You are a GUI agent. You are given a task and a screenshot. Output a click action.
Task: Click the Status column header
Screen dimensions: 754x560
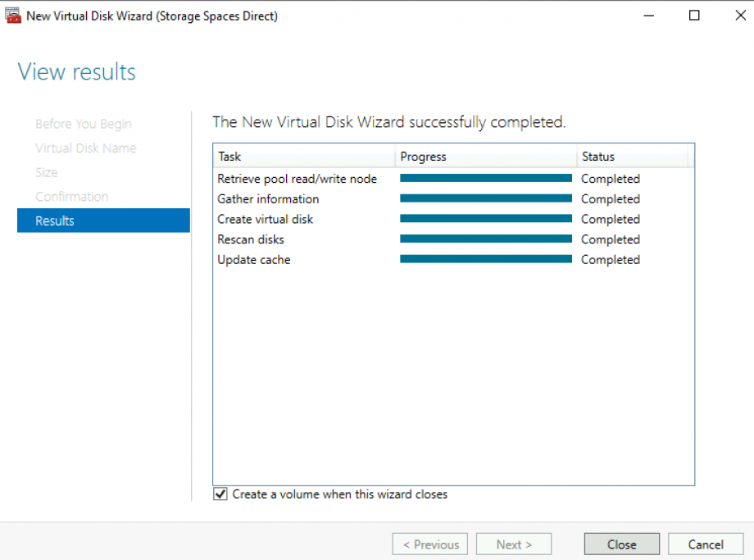(x=598, y=157)
